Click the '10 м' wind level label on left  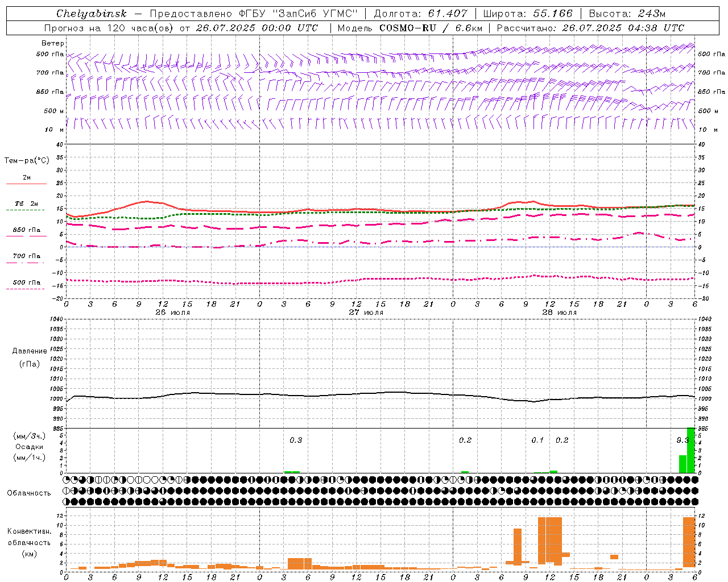coord(54,130)
